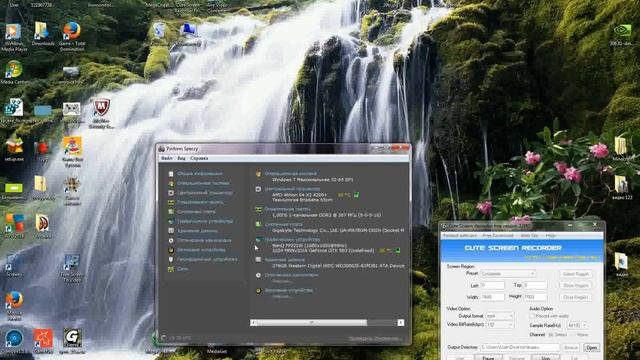Click right arrow of Speccy horizontal scrollbar
This screenshot has height=360, width=640.
click(x=401, y=322)
